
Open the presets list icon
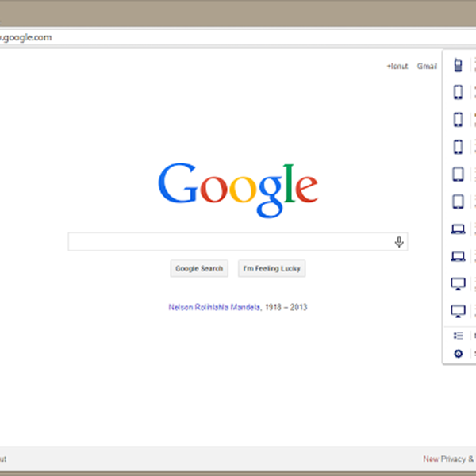pos(458,336)
